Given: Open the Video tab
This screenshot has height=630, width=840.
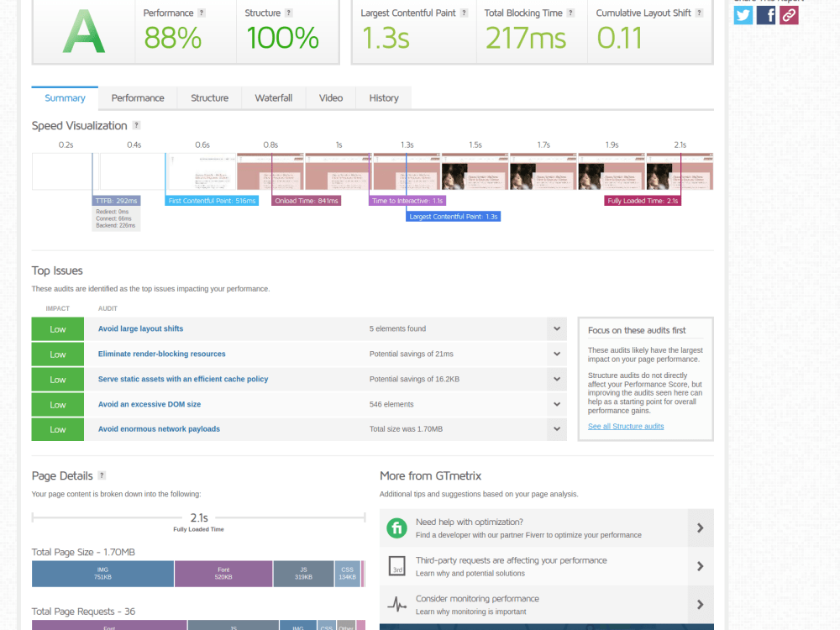Looking at the screenshot, I should 330,98.
